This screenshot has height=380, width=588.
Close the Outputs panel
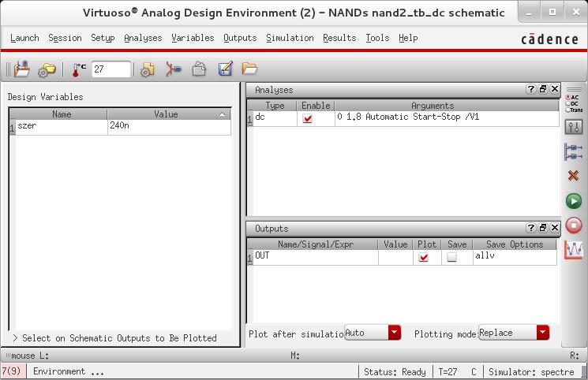tap(555, 228)
